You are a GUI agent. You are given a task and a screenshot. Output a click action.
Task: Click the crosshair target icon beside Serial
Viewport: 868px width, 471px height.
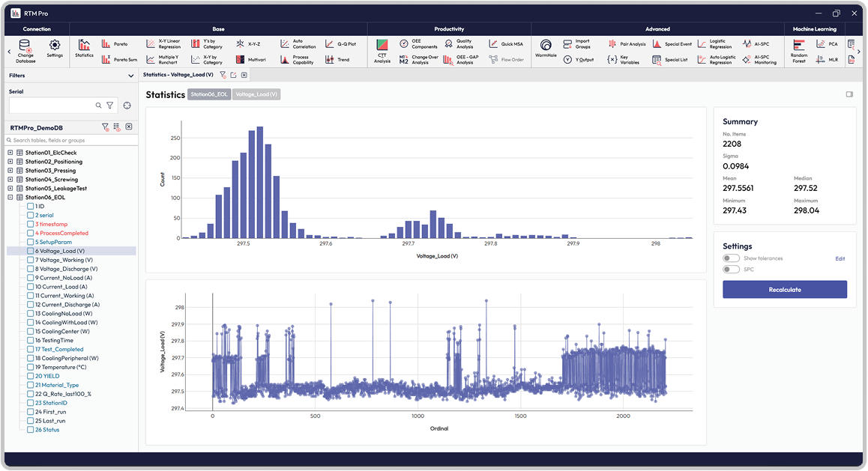[127, 106]
